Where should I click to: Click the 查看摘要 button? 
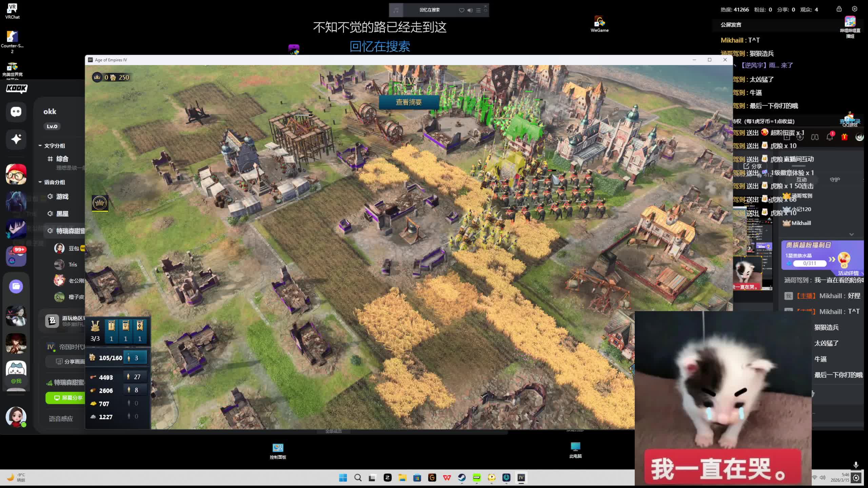(409, 102)
